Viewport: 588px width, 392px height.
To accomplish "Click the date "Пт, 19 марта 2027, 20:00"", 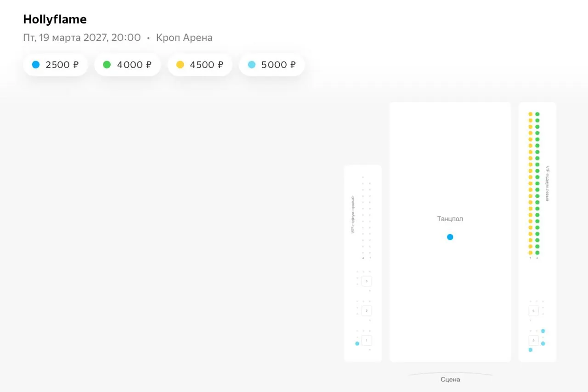I will coord(82,38).
